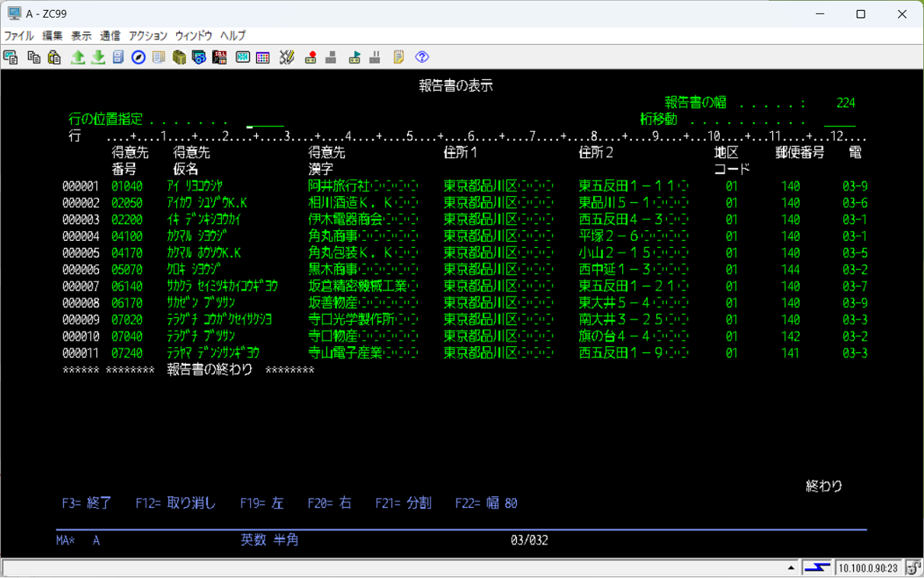Image resolution: width=924 pixels, height=578 pixels.
Task: Click the blue file cabinet icon
Action: [118, 57]
